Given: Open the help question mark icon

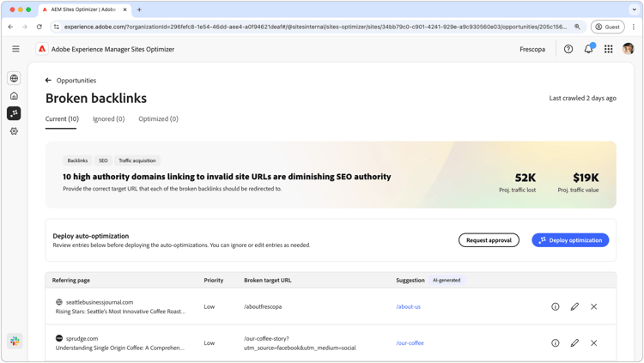Looking at the screenshot, I should tap(568, 49).
